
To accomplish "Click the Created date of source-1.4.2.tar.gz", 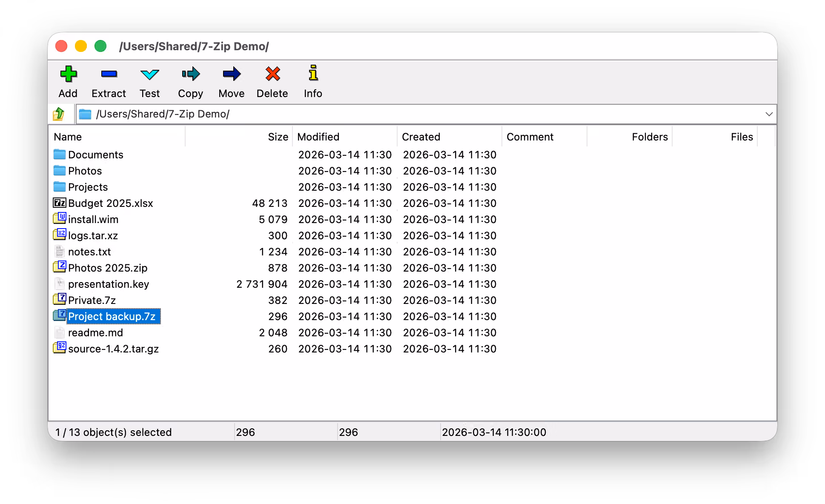I will (x=450, y=349).
